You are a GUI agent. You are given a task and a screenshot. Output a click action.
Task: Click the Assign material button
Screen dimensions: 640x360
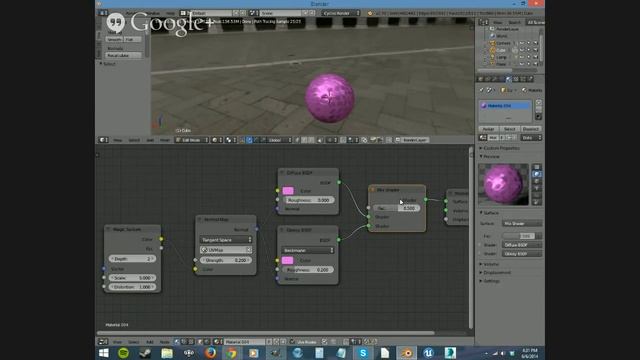[488, 129]
